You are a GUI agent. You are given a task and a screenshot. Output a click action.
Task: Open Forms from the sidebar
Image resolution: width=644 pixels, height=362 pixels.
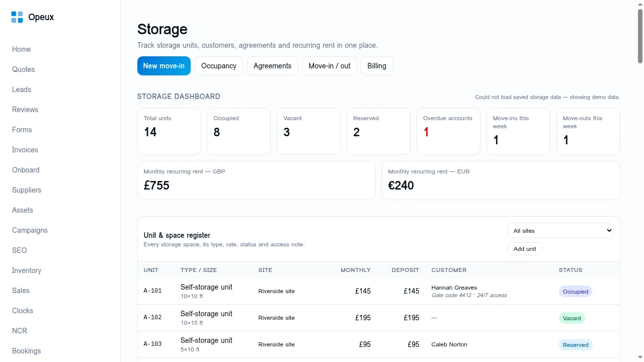(22, 130)
